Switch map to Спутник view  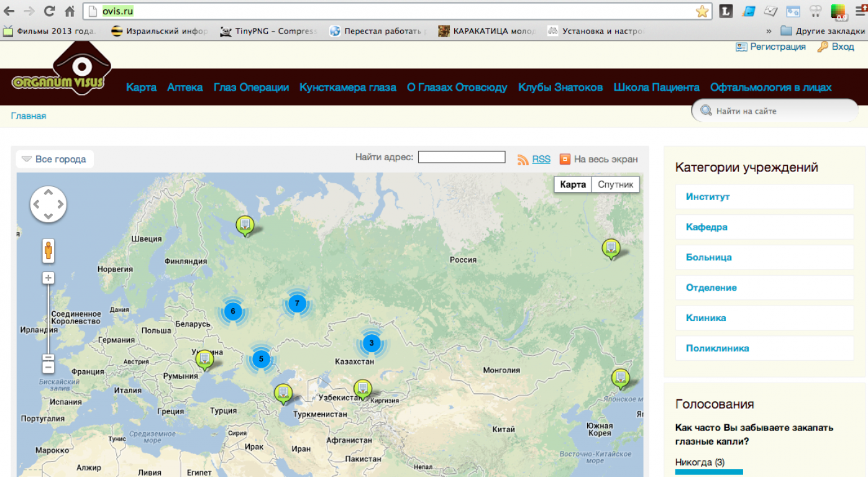click(615, 184)
